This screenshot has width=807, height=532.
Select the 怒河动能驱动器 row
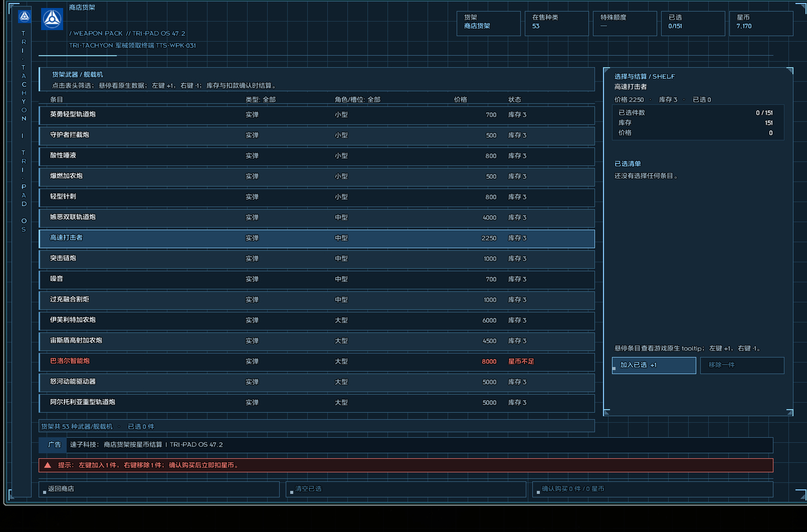(316, 382)
